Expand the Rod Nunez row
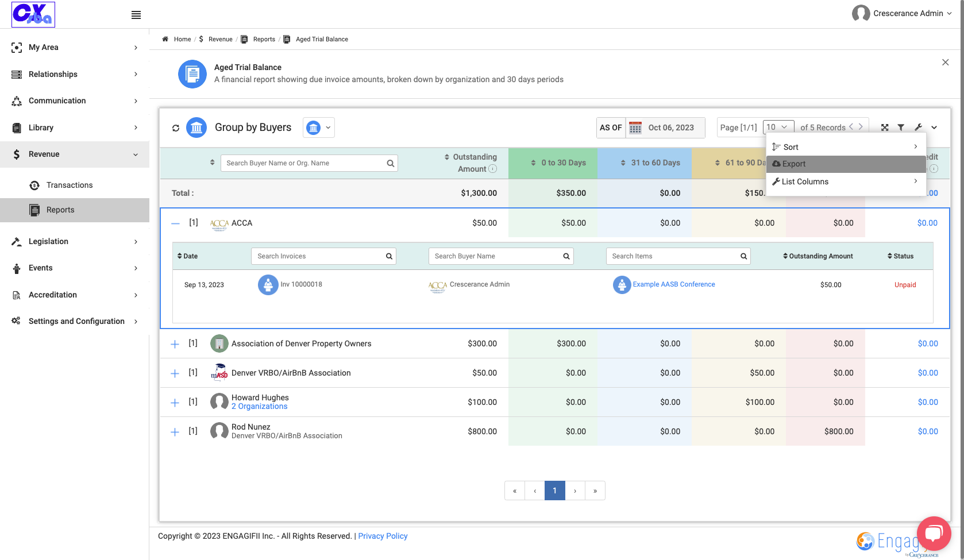This screenshot has height=560, width=964. pyautogui.click(x=175, y=432)
